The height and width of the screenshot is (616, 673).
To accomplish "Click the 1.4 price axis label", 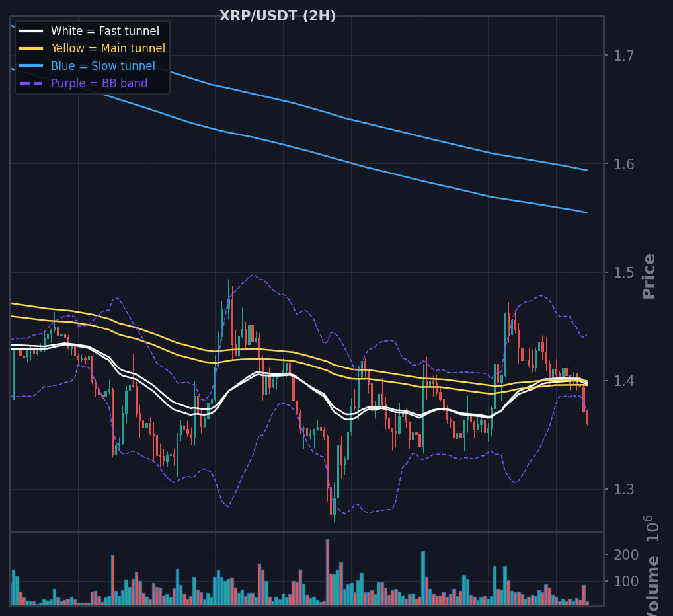I will point(623,381).
